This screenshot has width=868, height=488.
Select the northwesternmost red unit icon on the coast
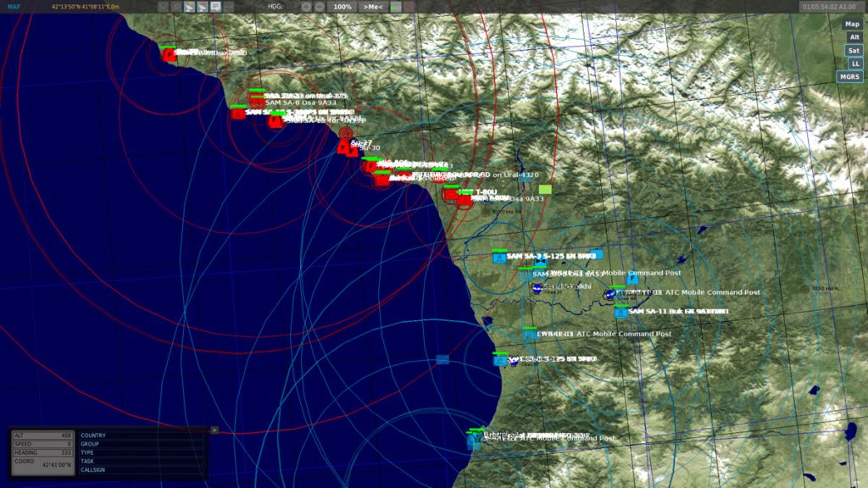coord(169,54)
